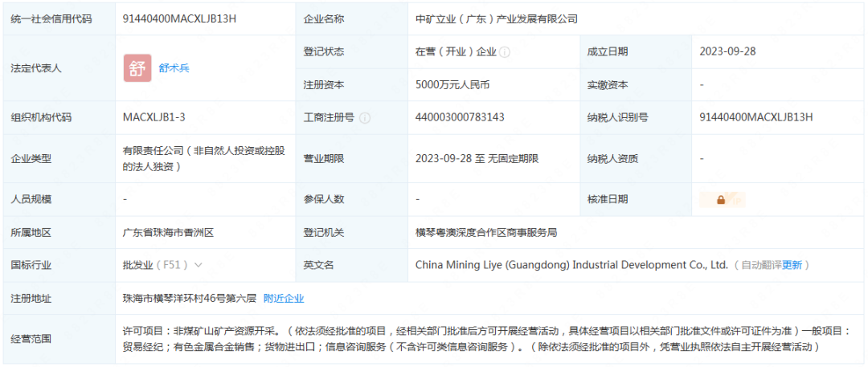Click the 法定代表人 label

(36, 68)
